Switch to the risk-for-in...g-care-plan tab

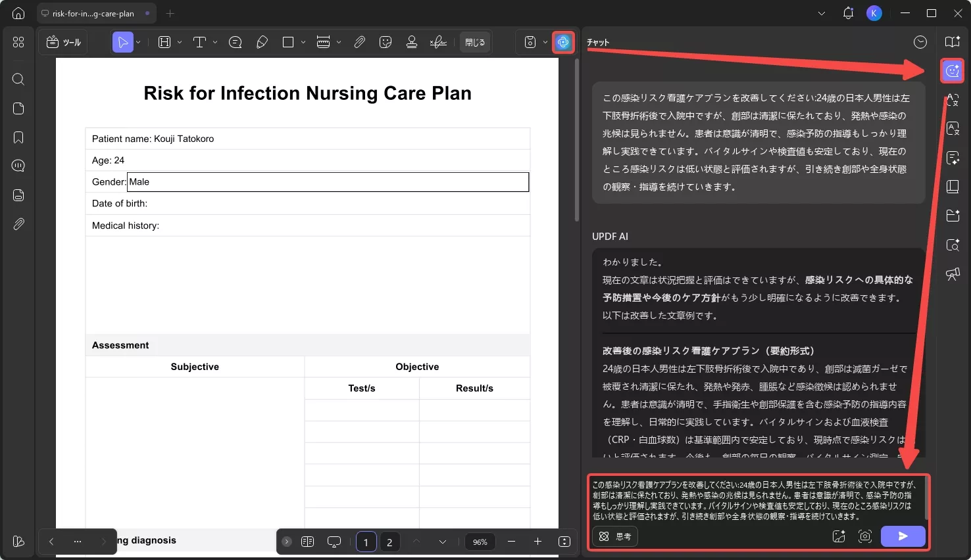tap(93, 13)
